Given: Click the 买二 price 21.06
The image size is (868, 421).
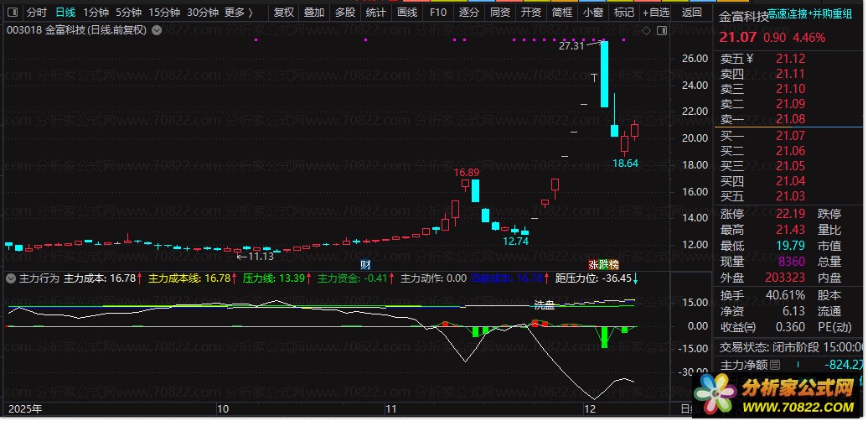Looking at the screenshot, I should [791, 151].
